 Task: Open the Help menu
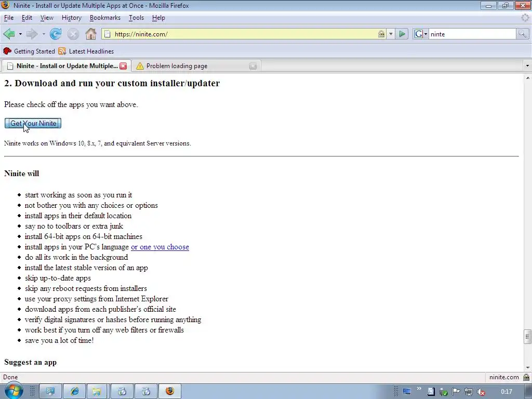tap(158, 18)
